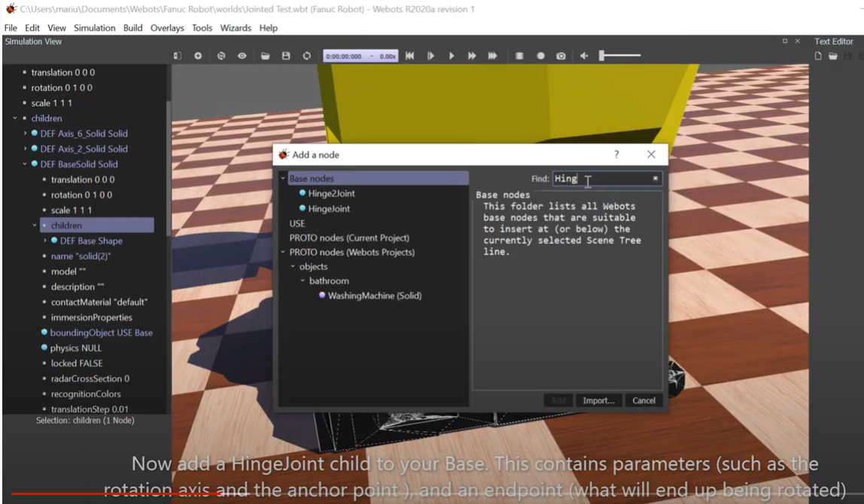
Task: Collapse the bathroom folder
Action: [x=303, y=281]
